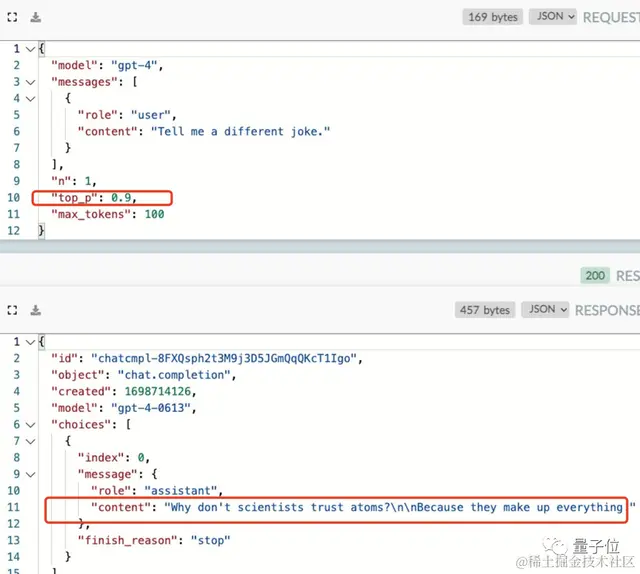Expand response panel to fullscreen

[12, 310]
